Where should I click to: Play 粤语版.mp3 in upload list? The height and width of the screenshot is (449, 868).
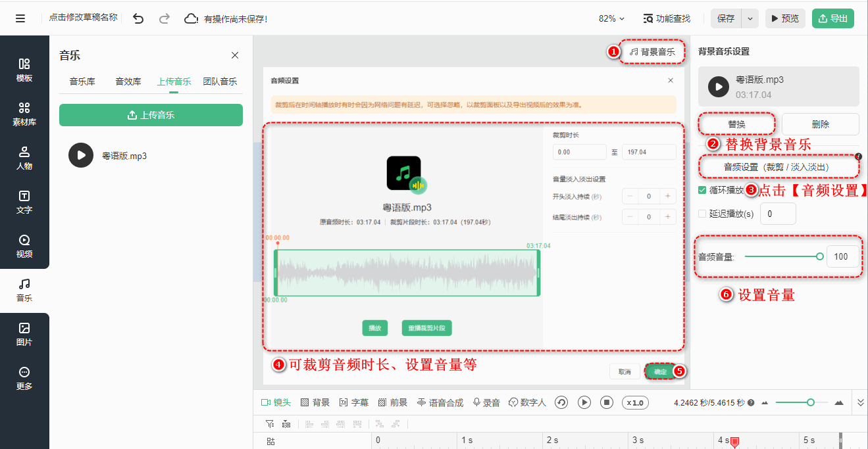click(x=81, y=155)
